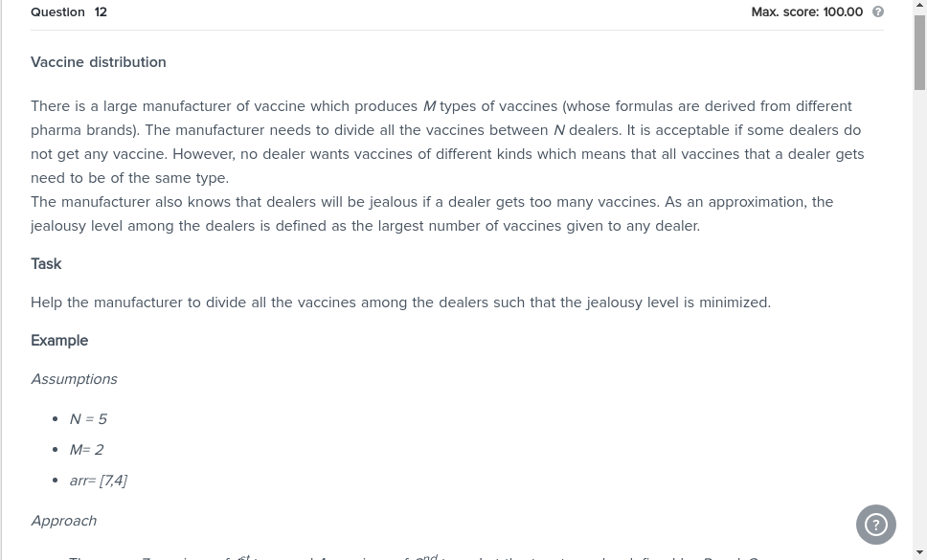Click the italic Approach subheading
The width and height of the screenshot is (927, 560).
(64, 521)
